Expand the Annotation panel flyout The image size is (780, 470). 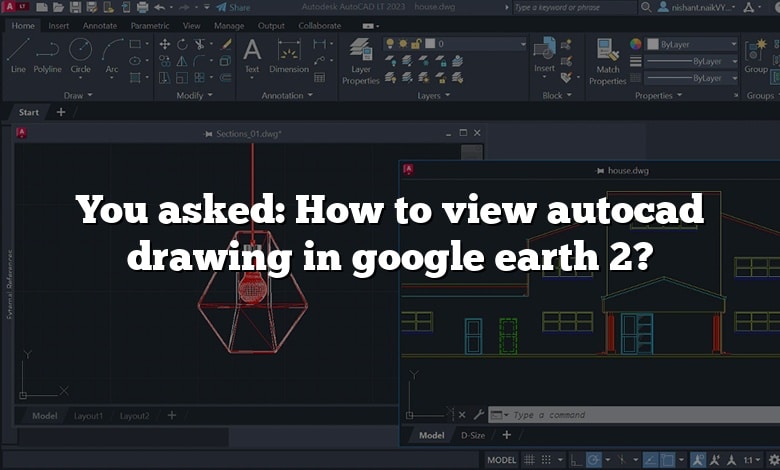pos(287,95)
